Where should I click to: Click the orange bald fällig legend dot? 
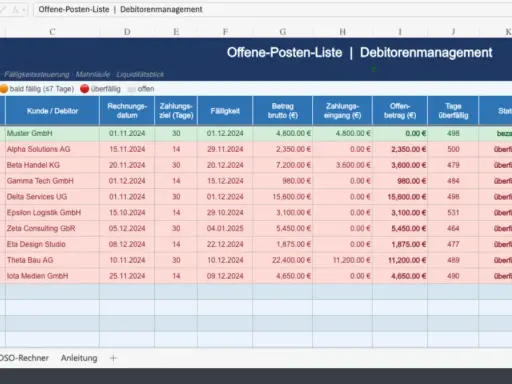click(3, 89)
